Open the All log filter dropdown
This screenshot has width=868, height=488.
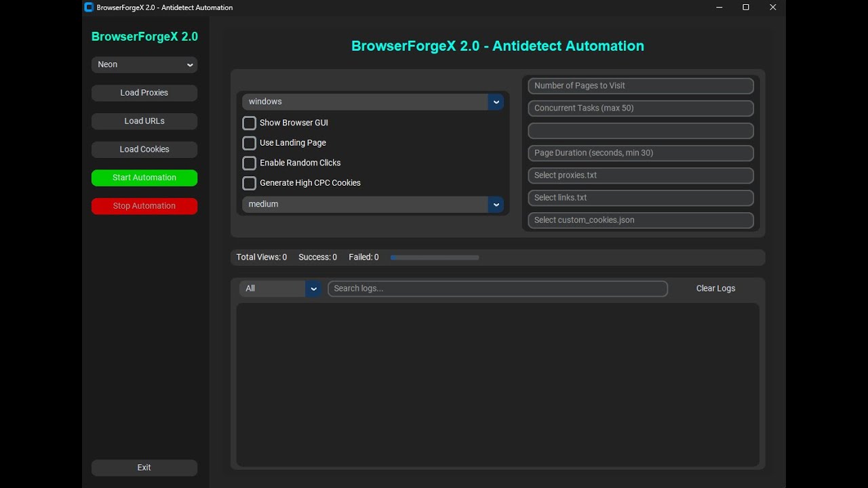point(280,289)
